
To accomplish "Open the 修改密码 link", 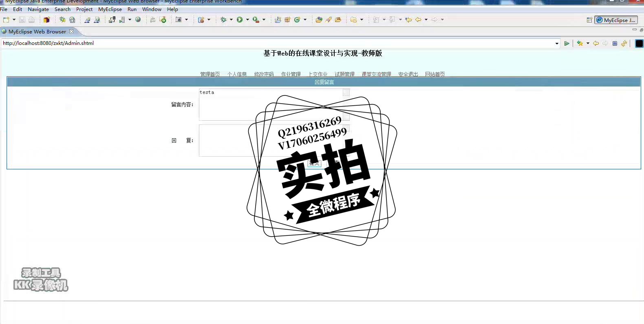I will (x=264, y=74).
